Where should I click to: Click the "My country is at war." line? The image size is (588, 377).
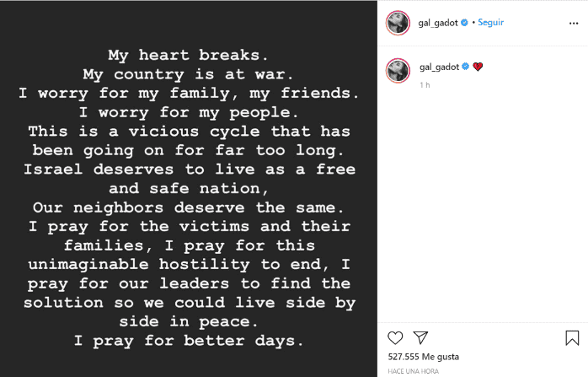coord(189,74)
